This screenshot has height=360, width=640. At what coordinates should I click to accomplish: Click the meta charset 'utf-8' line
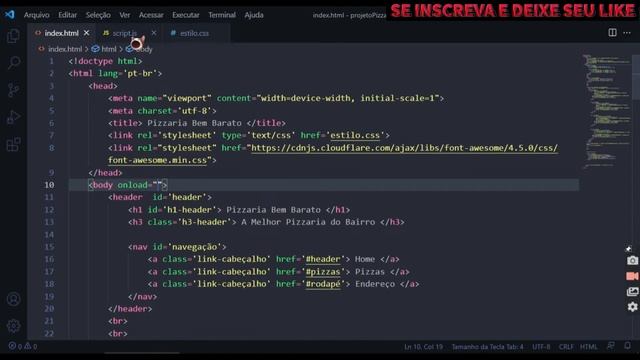pos(162,111)
